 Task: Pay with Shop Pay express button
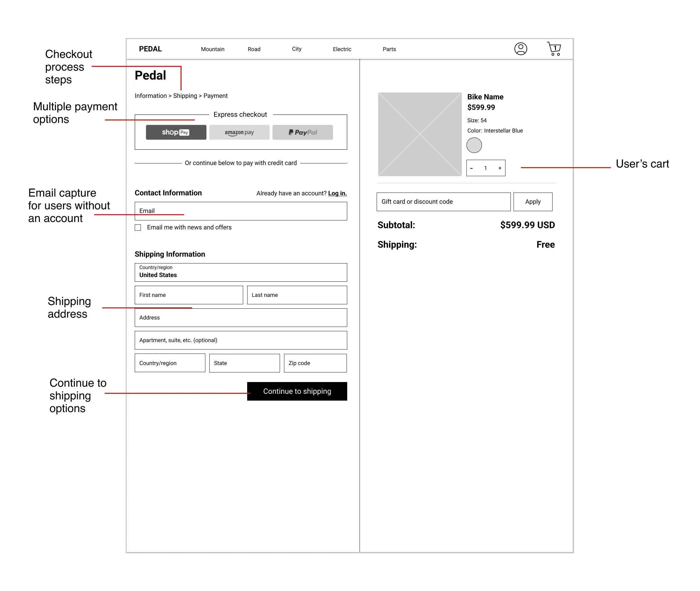click(x=176, y=132)
